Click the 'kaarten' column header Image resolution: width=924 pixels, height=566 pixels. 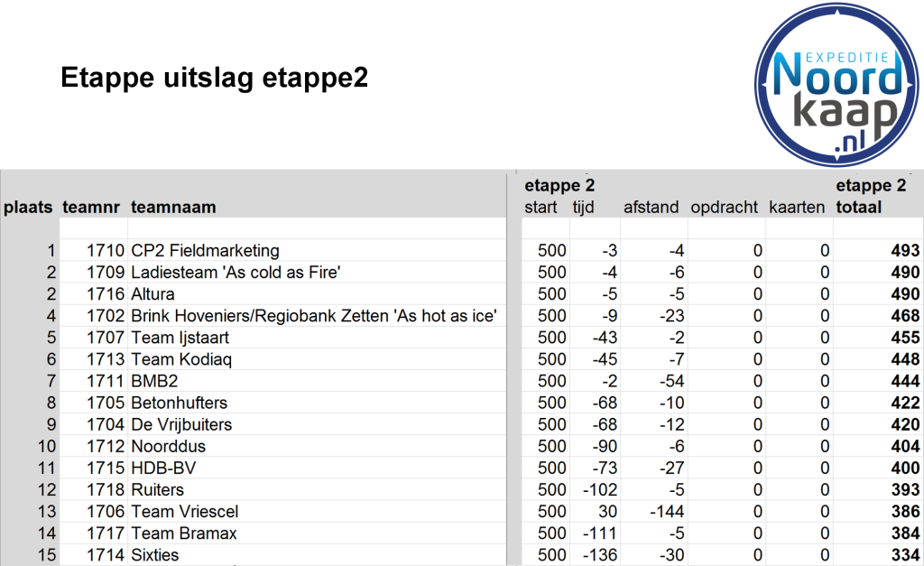point(797,208)
